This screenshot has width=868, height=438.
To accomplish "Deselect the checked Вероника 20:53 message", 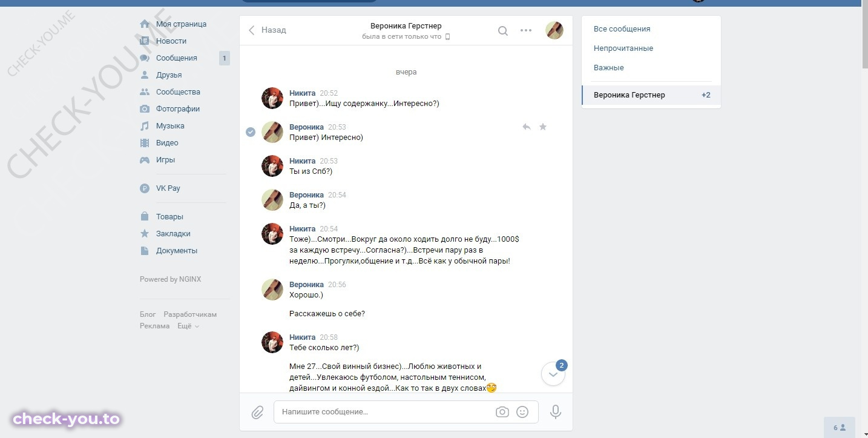I will pyautogui.click(x=251, y=132).
